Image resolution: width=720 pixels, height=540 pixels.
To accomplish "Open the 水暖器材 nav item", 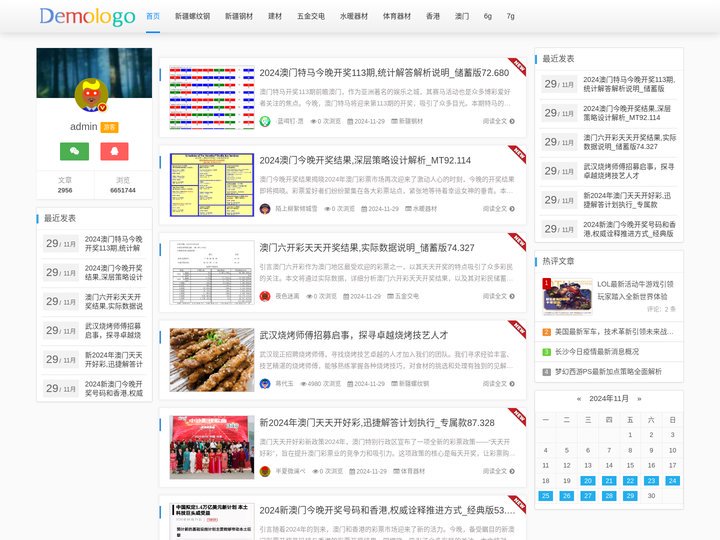I will (x=354, y=16).
